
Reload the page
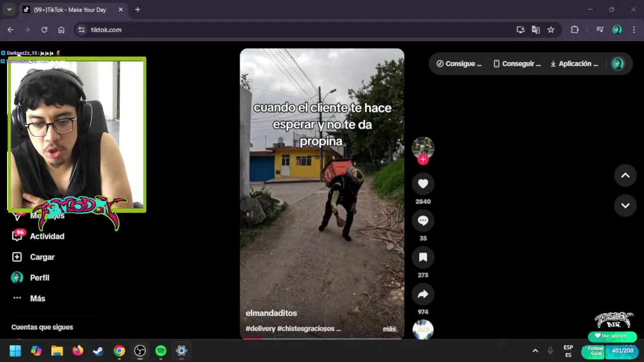(44, 30)
